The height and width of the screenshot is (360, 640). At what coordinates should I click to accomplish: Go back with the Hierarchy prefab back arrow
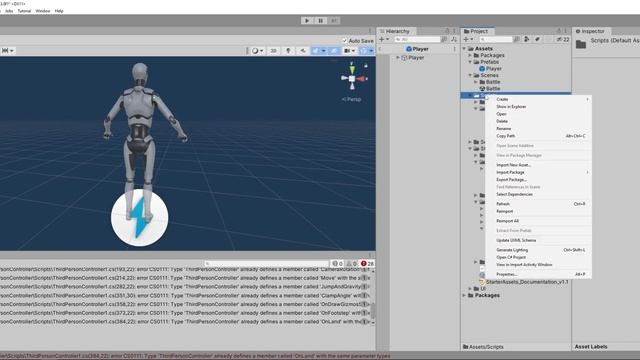380,49
